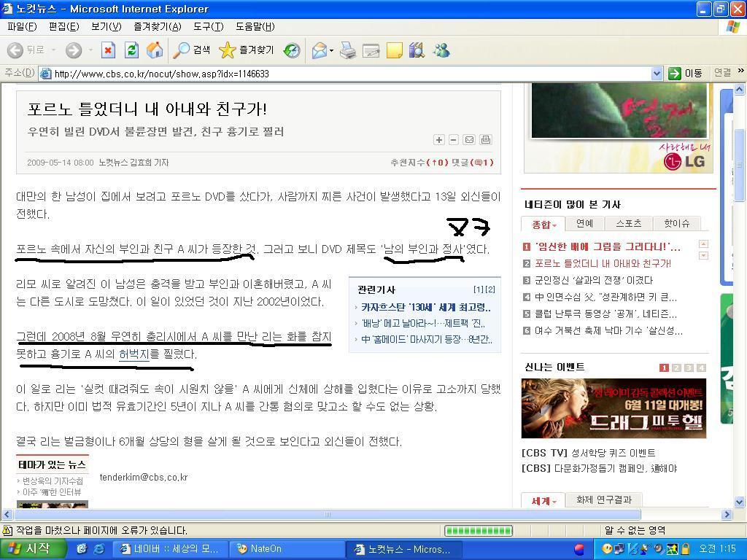Screen dimensions: 747x560
Task: Click the page icon in address bar
Action: (x=46, y=74)
